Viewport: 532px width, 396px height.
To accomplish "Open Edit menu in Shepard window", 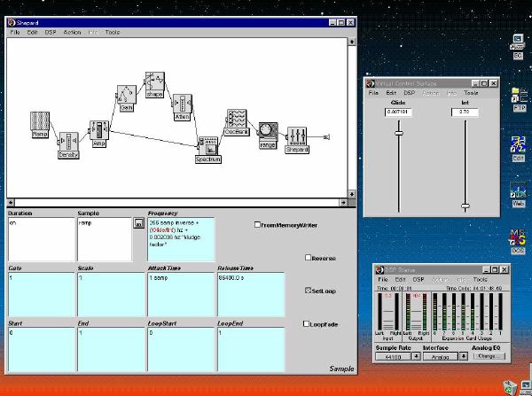I will [32, 32].
